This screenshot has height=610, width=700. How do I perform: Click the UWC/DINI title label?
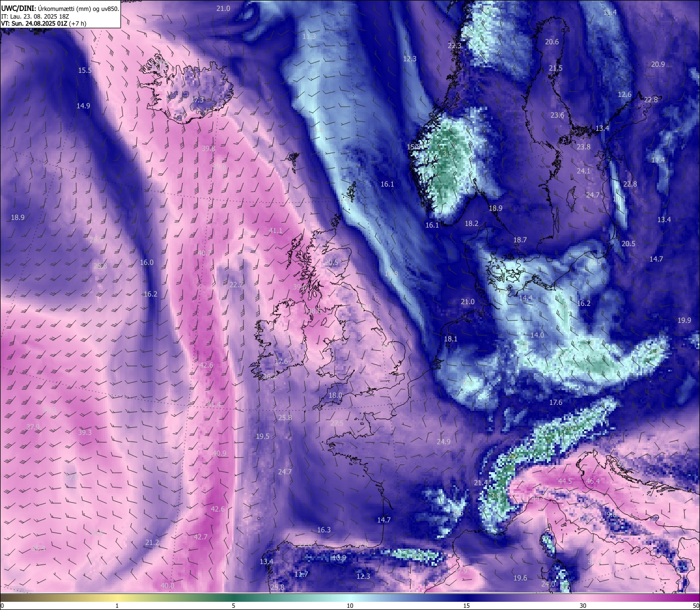[18, 8]
